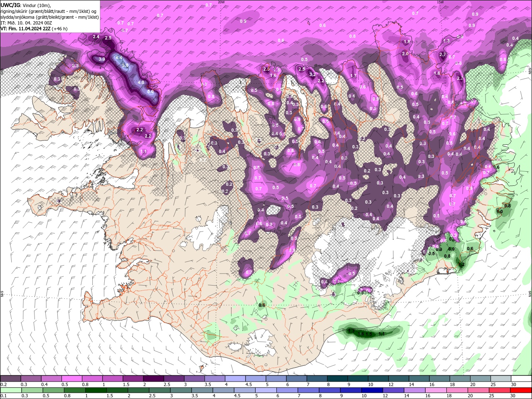Select the light periwinkle snow swatch labeled 4

(x=234, y=379)
